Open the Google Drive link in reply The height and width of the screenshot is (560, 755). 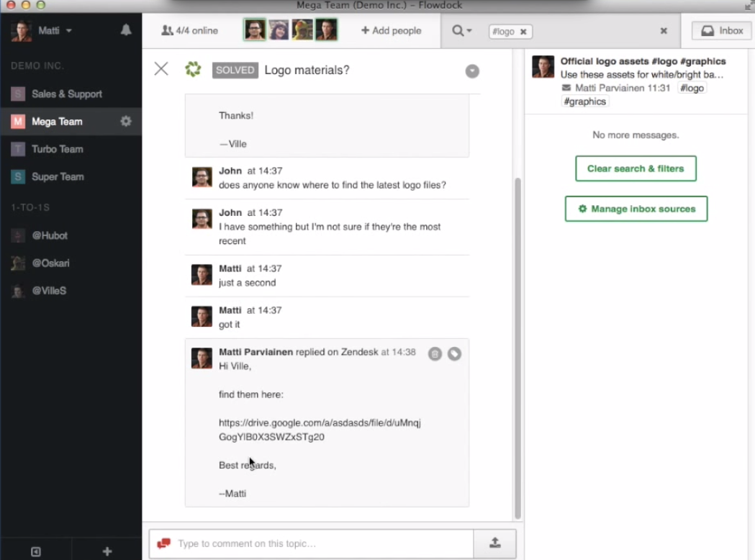coord(320,430)
